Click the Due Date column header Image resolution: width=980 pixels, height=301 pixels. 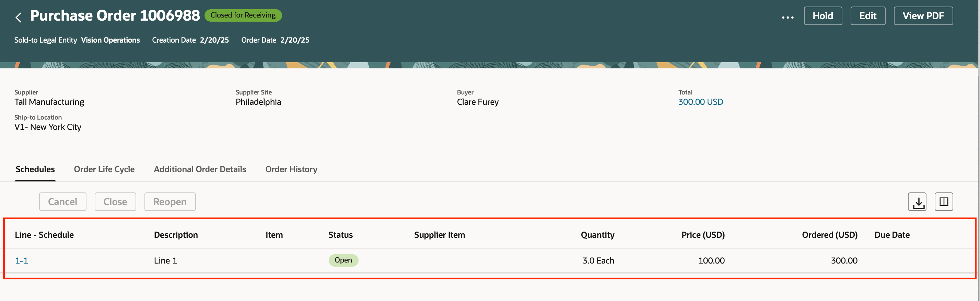pos(892,235)
